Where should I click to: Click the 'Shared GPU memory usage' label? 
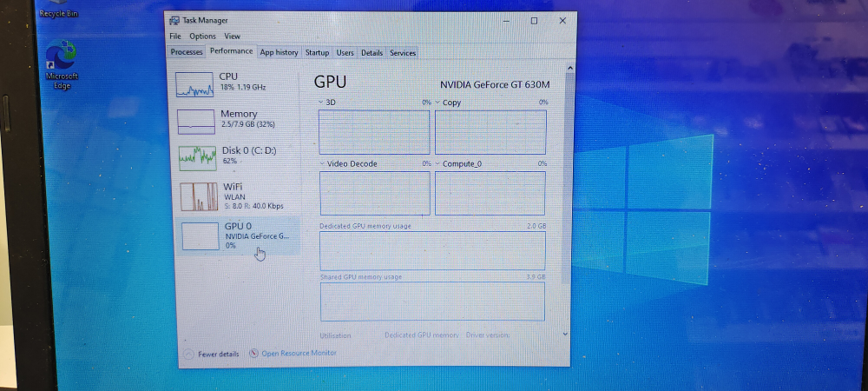[x=361, y=277]
